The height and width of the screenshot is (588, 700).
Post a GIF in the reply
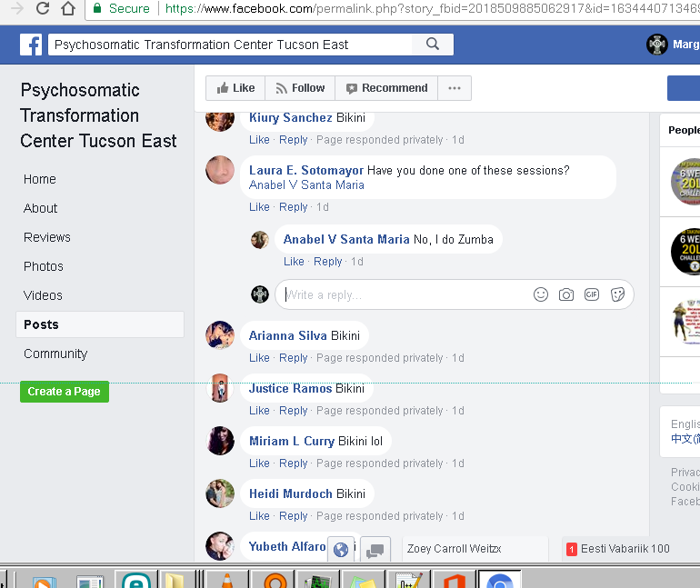point(592,294)
